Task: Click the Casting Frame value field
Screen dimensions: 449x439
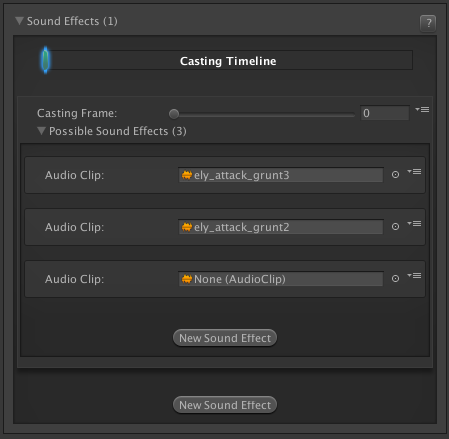Action: (x=385, y=113)
